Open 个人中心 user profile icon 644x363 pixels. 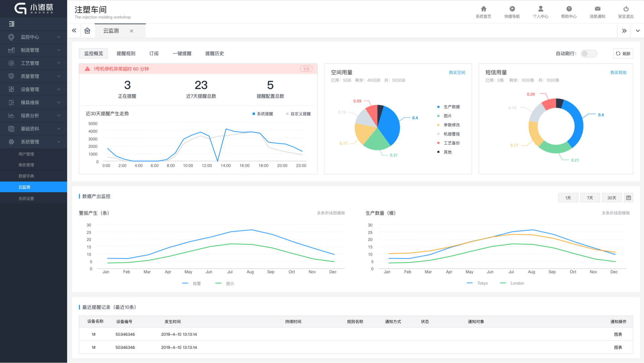[x=540, y=9]
